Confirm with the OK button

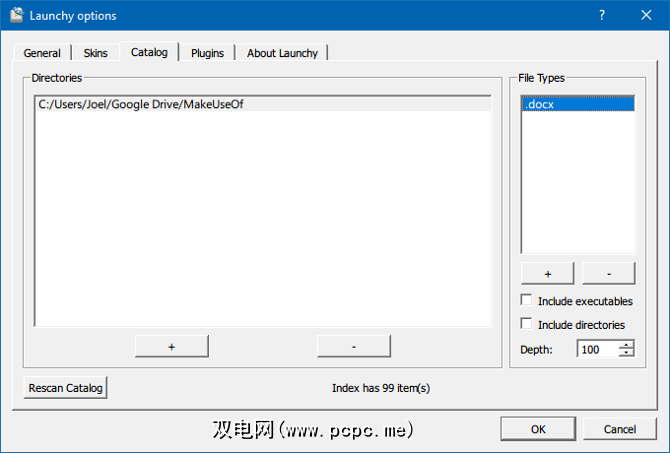click(538, 429)
